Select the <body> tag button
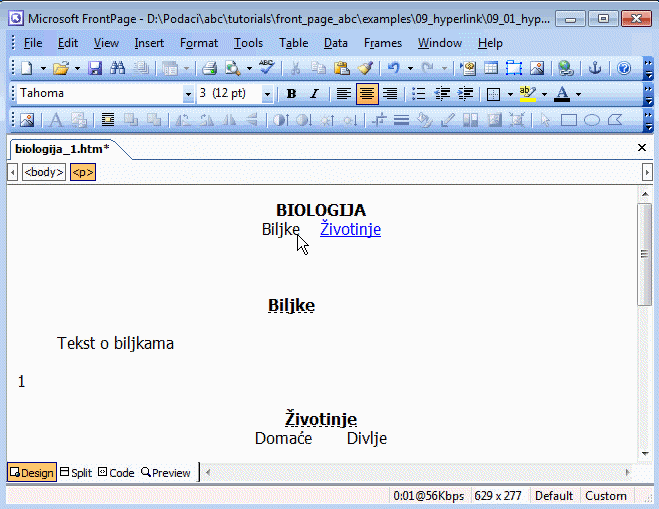The height and width of the screenshot is (509, 659). [44, 172]
